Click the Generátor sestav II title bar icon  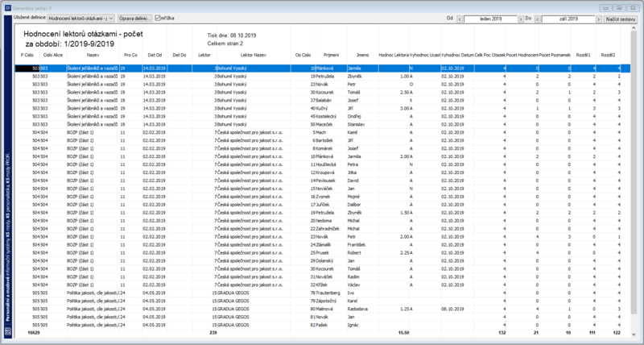click(x=6, y=8)
